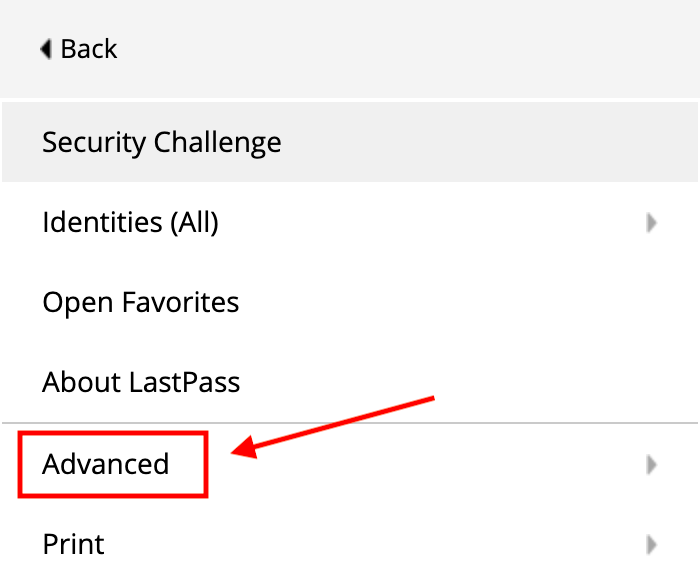Click the gray header bar right of Back
700x578 pixels.
coord(400,49)
